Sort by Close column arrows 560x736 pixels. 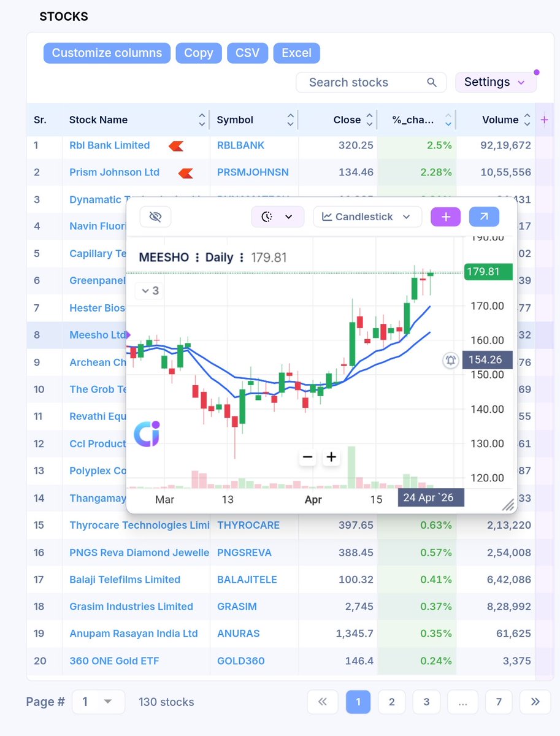(x=369, y=120)
